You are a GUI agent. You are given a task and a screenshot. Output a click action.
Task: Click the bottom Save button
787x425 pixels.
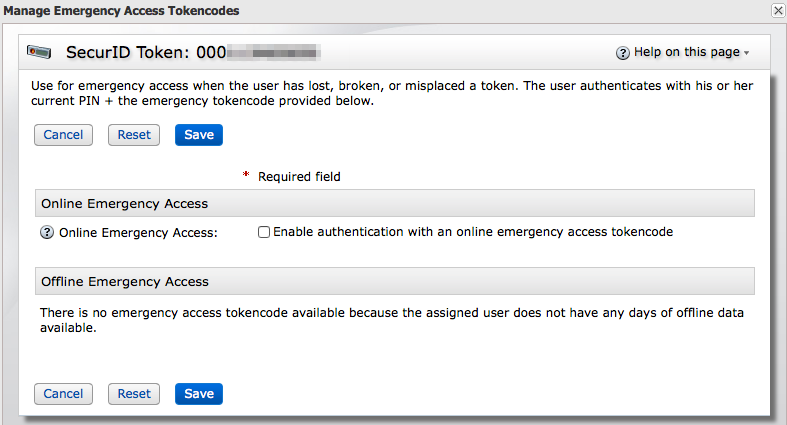[199, 394]
